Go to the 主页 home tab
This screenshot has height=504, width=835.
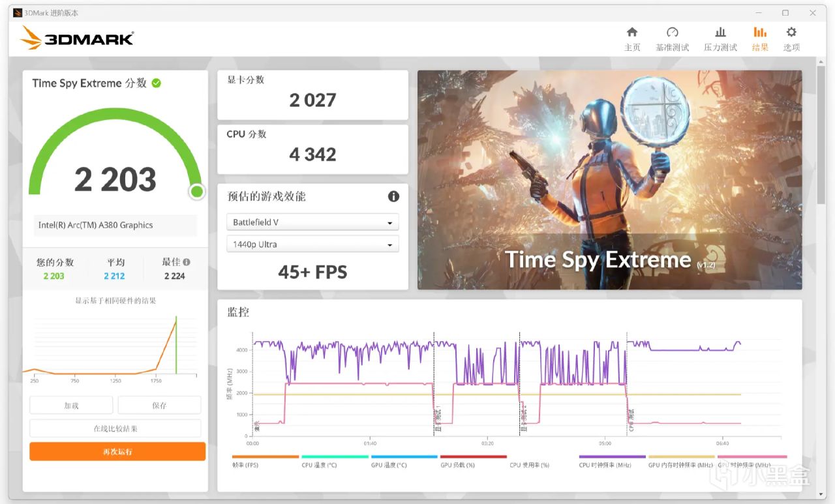[632, 39]
